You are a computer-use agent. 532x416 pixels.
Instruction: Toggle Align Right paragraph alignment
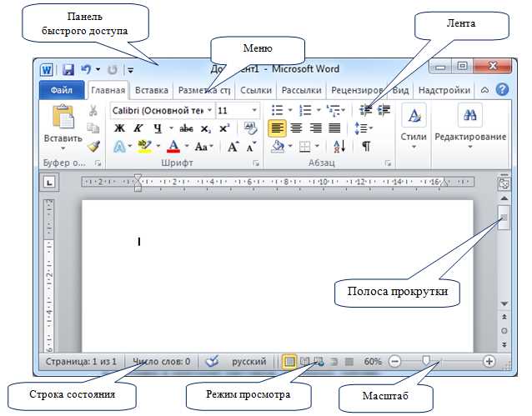point(315,128)
